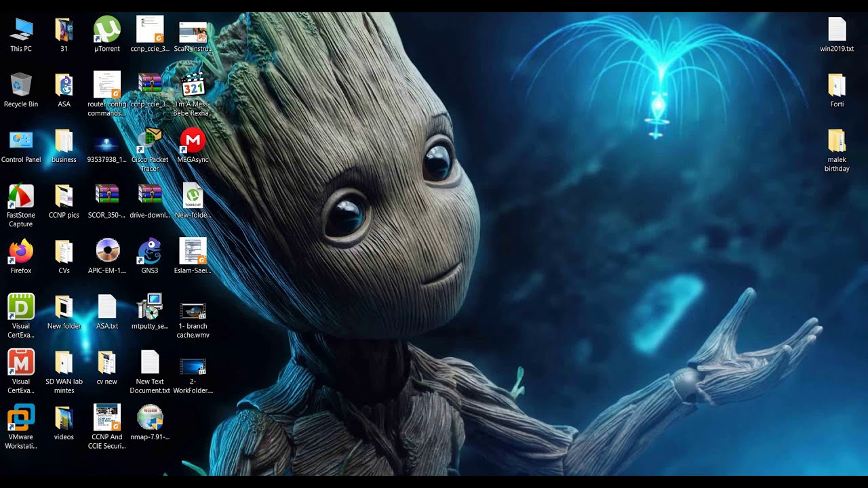Select the cv new folder
Viewport: 868px width, 488px height.
click(107, 363)
